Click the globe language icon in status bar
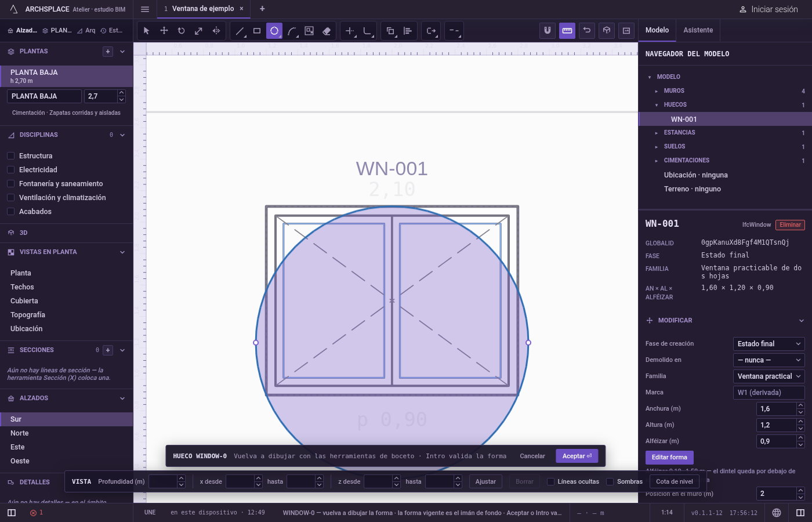Screen dimensions: 812x522 tap(777, 513)
